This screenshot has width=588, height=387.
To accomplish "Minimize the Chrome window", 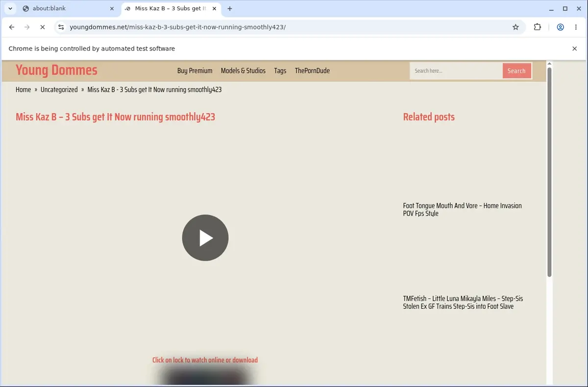I will pyautogui.click(x=551, y=8).
